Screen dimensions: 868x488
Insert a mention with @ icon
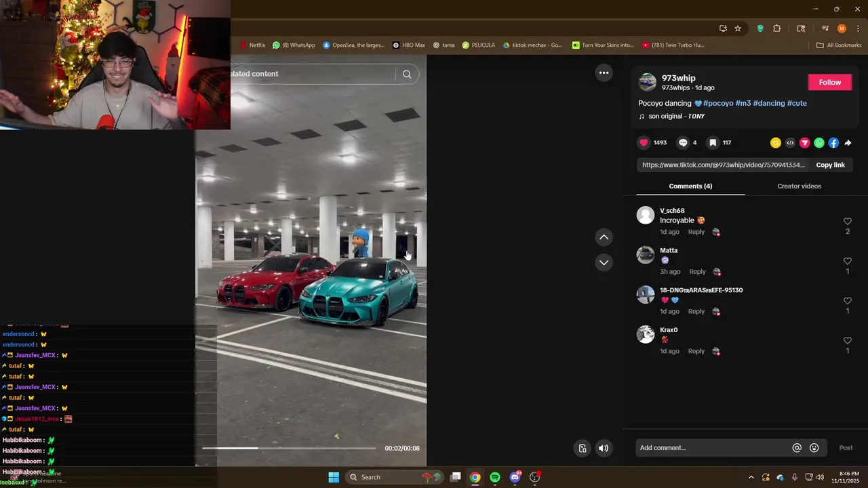(x=797, y=448)
